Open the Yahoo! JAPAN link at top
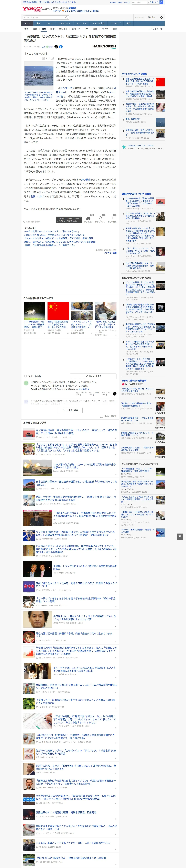186x868 pixels. 116,2
